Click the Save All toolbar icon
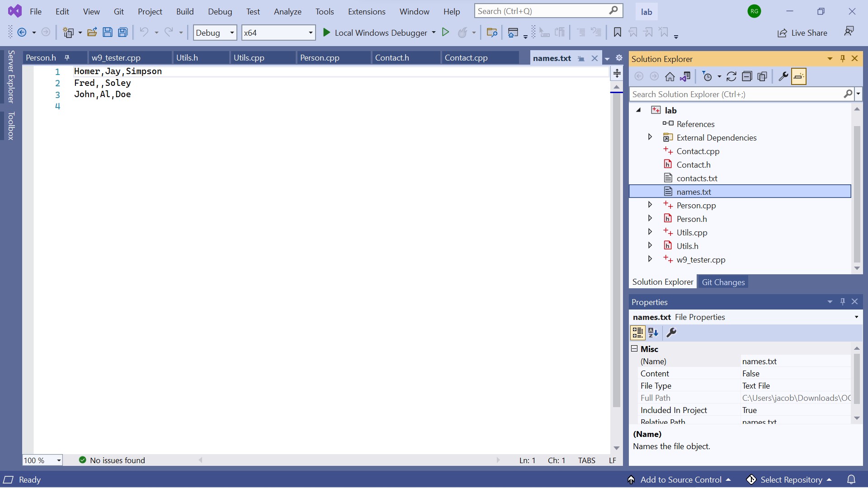This screenshot has height=488, width=868. pos(123,33)
